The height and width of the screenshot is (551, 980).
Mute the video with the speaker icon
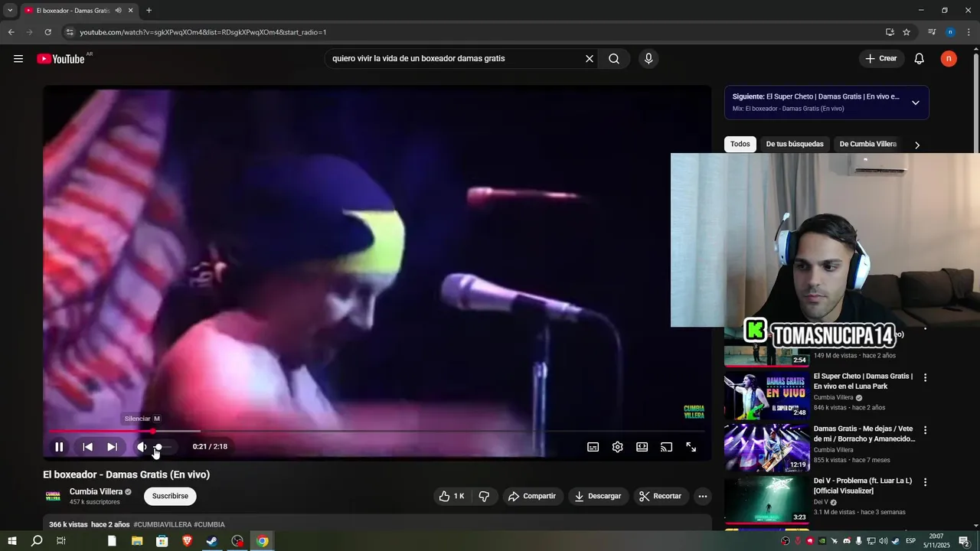coord(142,447)
